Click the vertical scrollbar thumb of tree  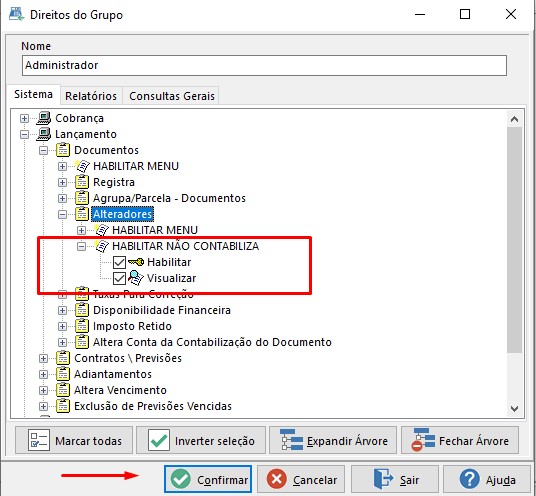point(514,240)
